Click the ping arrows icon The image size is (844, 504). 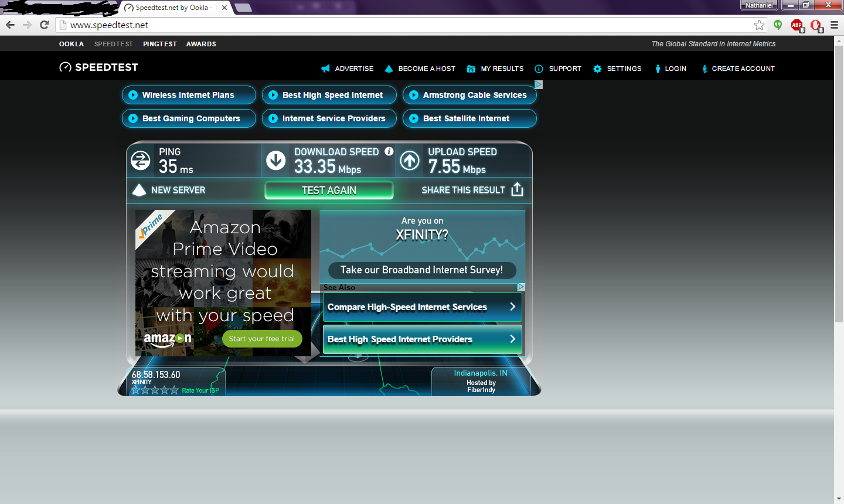[x=141, y=160]
